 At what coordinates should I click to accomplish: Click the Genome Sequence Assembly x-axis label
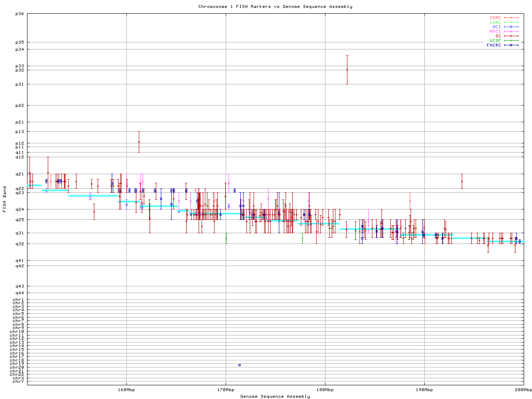pos(275,397)
